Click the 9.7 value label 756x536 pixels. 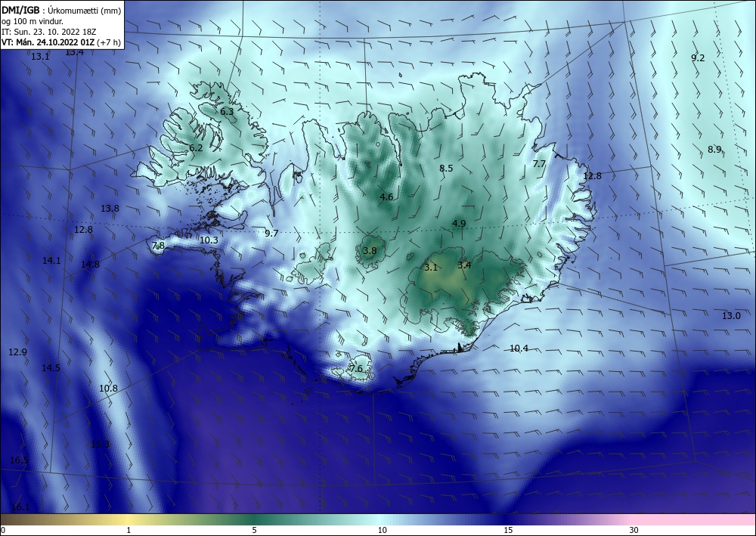pyautogui.click(x=271, y=234)
